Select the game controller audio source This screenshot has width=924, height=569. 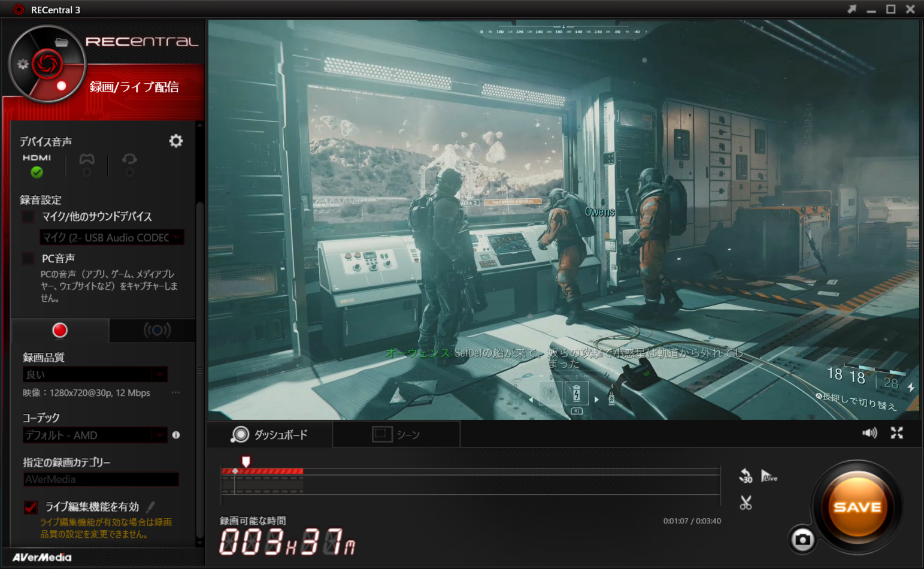point(87,165)
